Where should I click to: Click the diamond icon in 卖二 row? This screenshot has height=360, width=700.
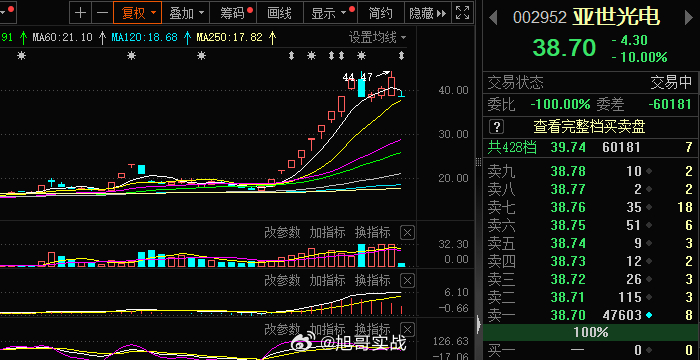pos(648,297)
